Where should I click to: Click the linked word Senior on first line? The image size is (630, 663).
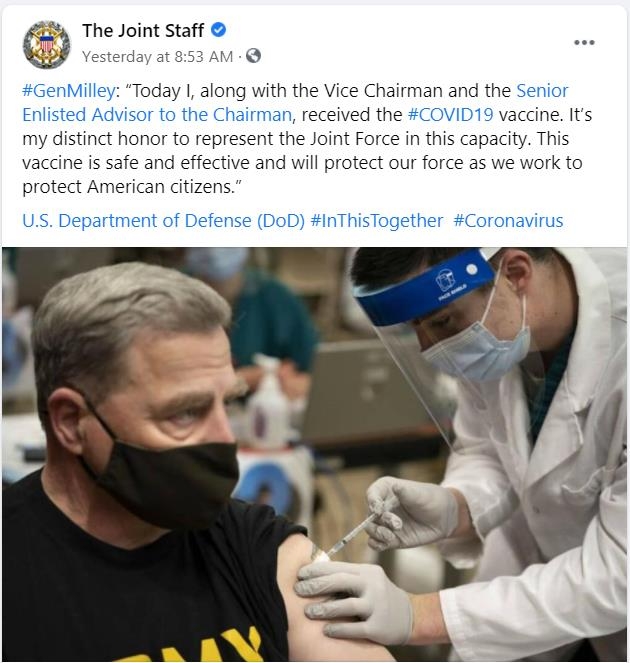(542, 91)
